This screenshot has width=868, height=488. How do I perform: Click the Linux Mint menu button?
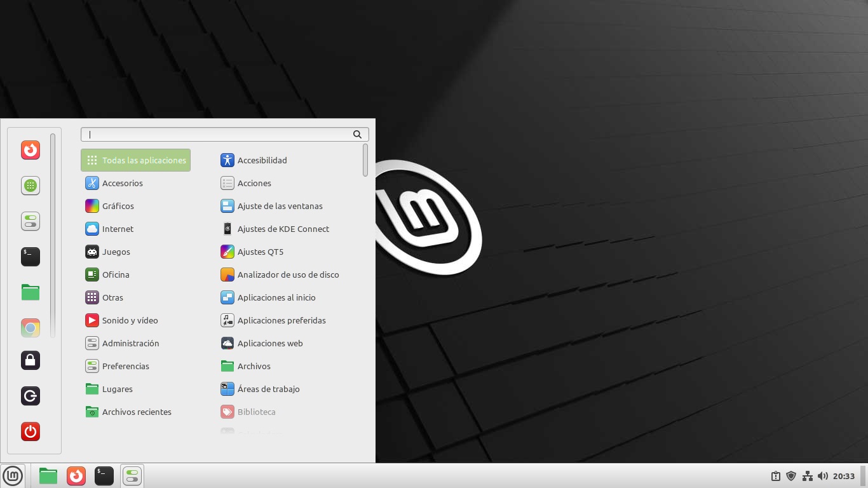13,475
